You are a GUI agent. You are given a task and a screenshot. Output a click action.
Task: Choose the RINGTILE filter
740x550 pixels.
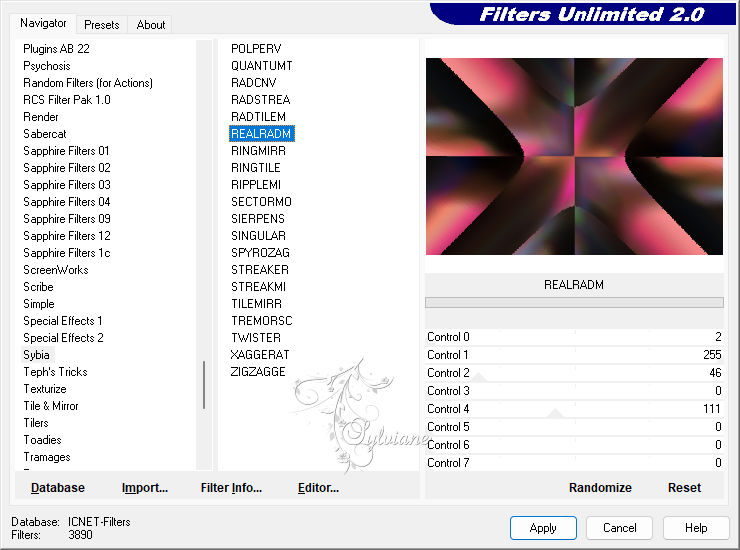[x=255, y=168]
